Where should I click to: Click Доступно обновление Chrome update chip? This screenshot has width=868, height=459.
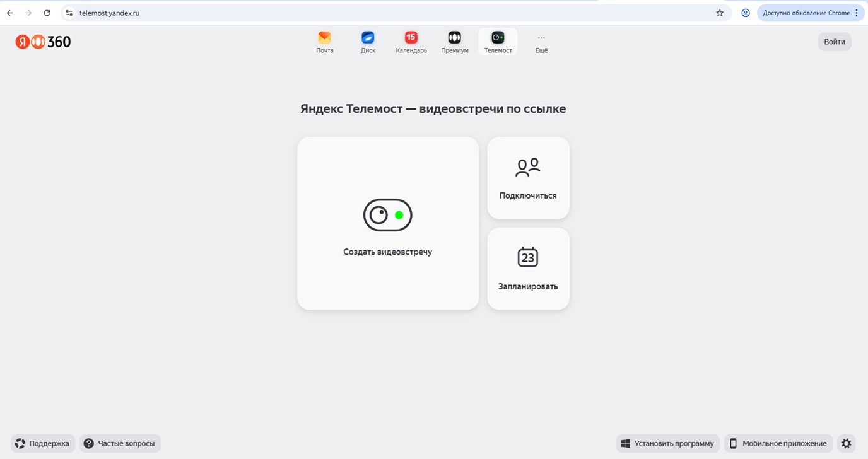[x=806, y=13]
